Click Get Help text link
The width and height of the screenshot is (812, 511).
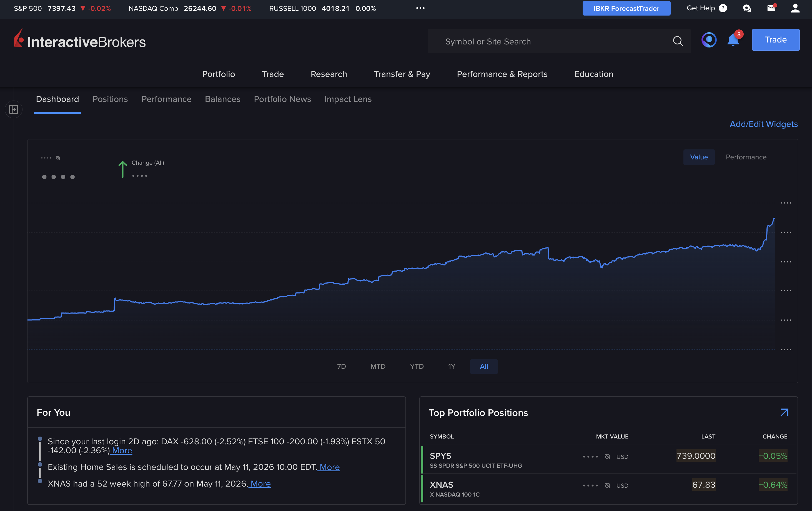[700, 8]
